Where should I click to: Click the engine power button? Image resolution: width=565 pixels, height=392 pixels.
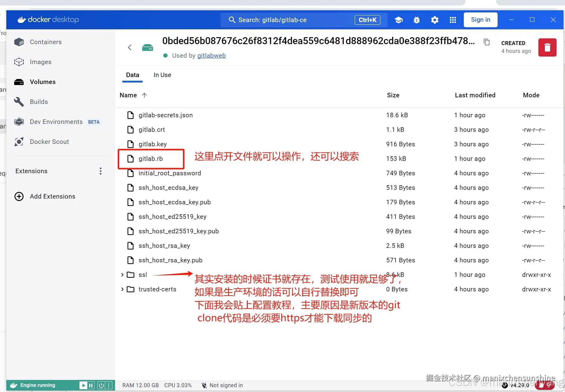pyautogui.click(x=101, y=385)
